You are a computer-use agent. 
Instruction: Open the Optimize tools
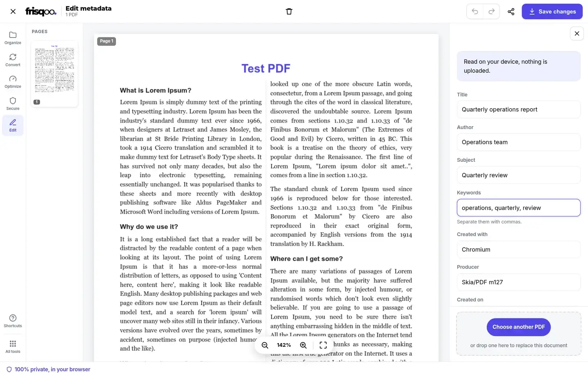13,82
